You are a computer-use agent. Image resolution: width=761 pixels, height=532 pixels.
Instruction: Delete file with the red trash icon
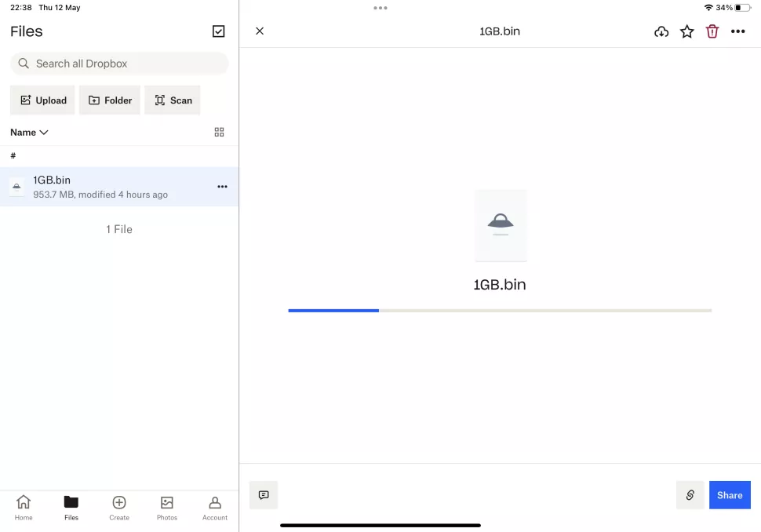[x=712, y=31]
